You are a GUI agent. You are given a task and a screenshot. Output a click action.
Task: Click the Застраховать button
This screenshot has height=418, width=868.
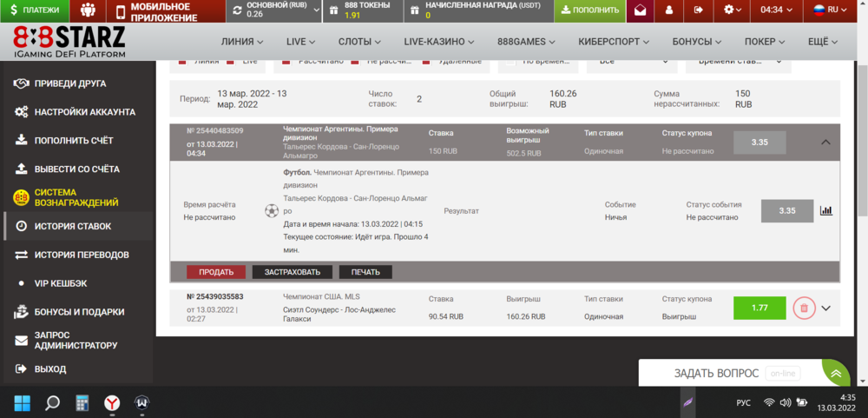[293, 272]
